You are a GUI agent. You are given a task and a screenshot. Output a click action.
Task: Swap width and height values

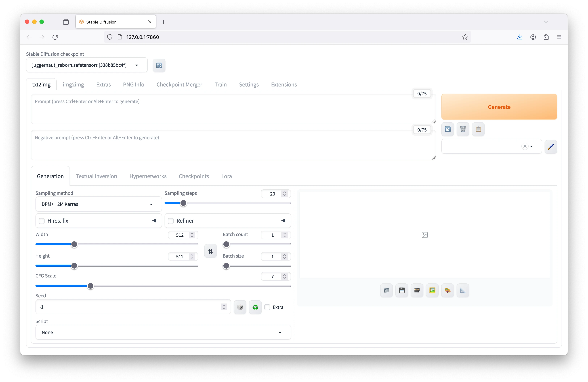pos(210,251)
